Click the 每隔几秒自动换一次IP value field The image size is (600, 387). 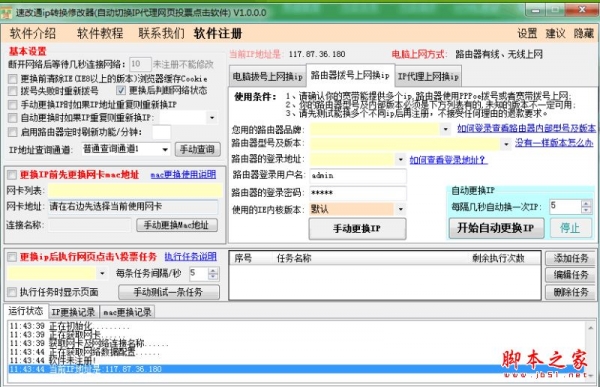pyautogui.click(x=565, y=207)
